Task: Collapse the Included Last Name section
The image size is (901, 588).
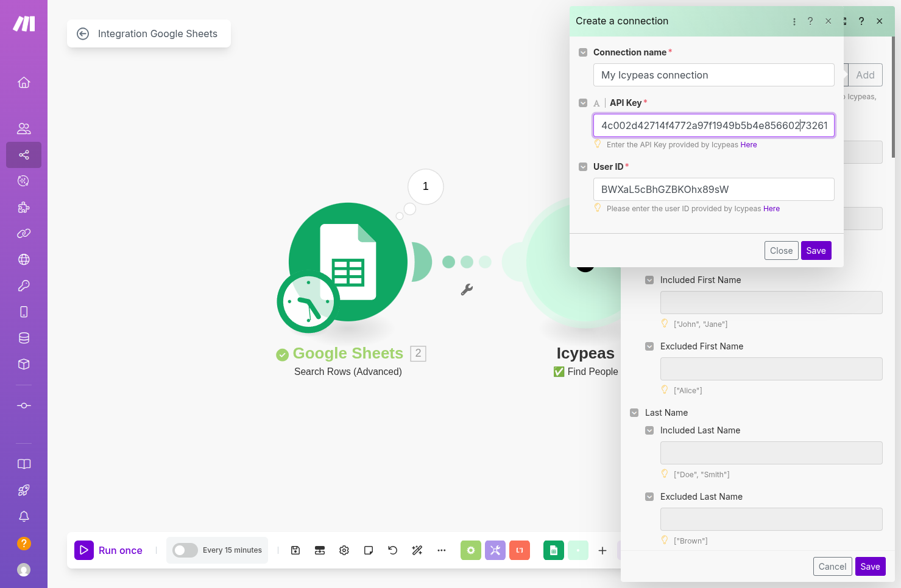Action: 649,430
